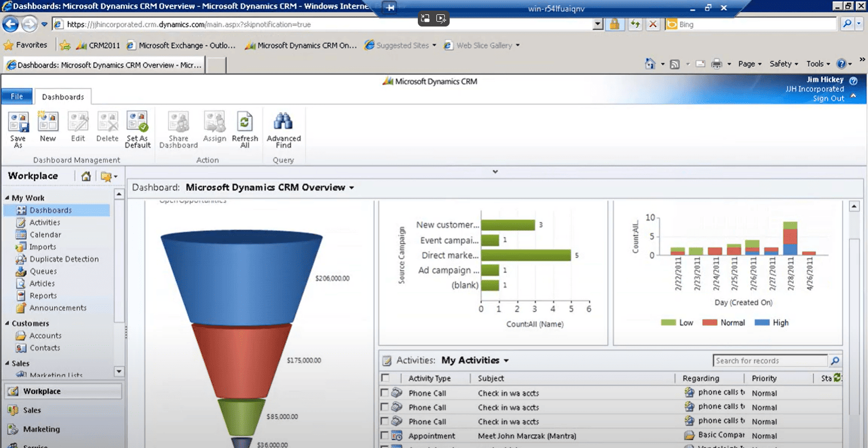Click the search magnifier in Activities
Image resolution: width=868 pixels, height=448 pixels.
pos(835,361)
